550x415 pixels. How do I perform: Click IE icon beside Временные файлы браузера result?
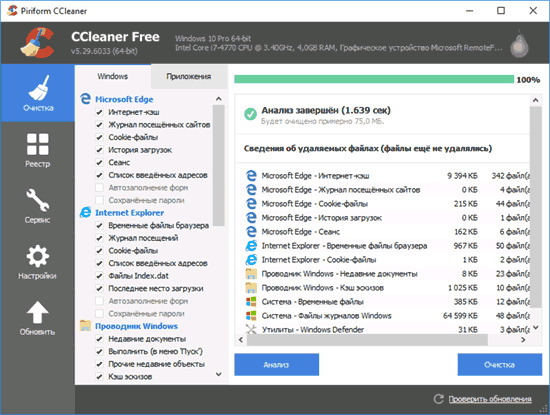251,246
